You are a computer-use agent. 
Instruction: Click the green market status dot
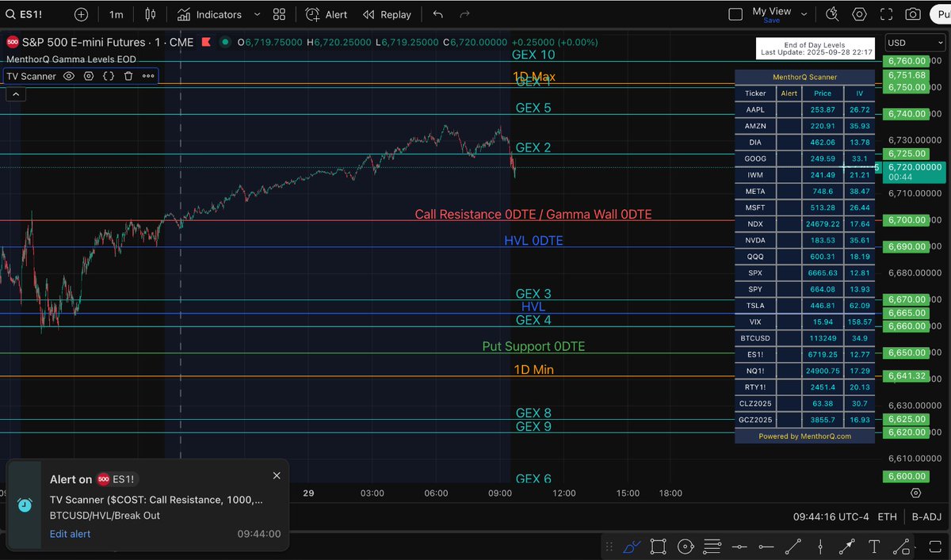(226, 42)
